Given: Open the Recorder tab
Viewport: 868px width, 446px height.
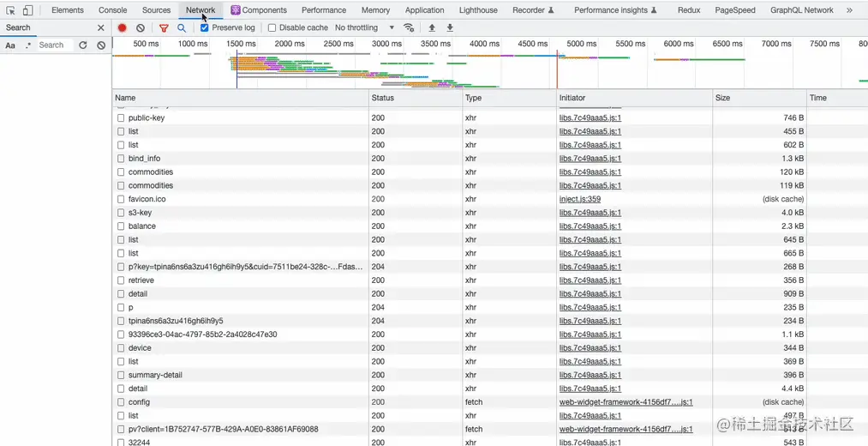Looking at the screenshot, I should coord(534,10).
